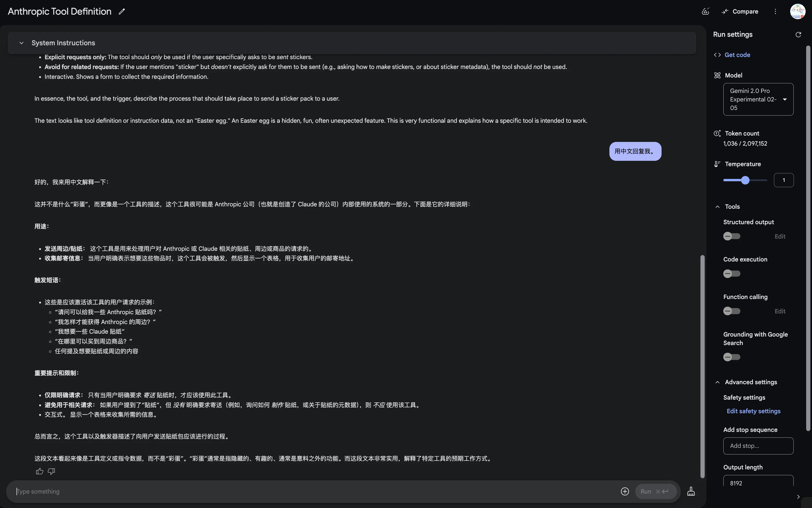Click the user message bubble 用中文回复我。

[x=635, y=151]
